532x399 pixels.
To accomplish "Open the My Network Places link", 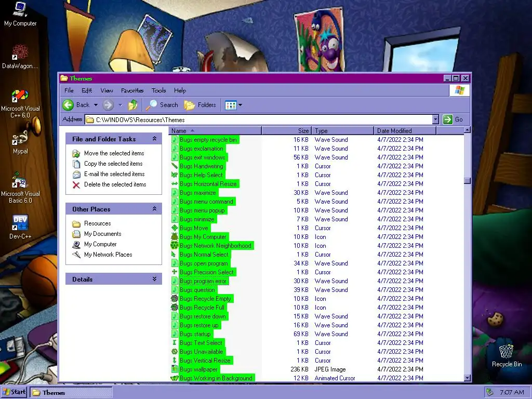I will coord(108,255).
